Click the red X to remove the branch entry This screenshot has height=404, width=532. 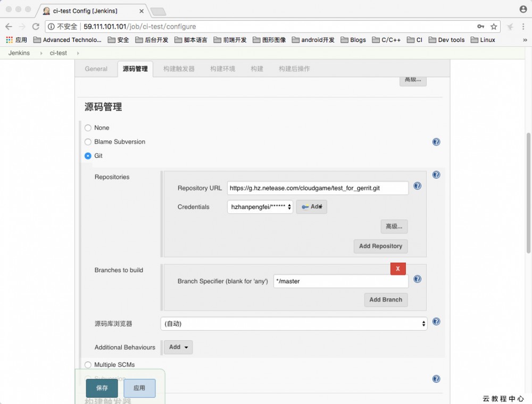point(398,269)
